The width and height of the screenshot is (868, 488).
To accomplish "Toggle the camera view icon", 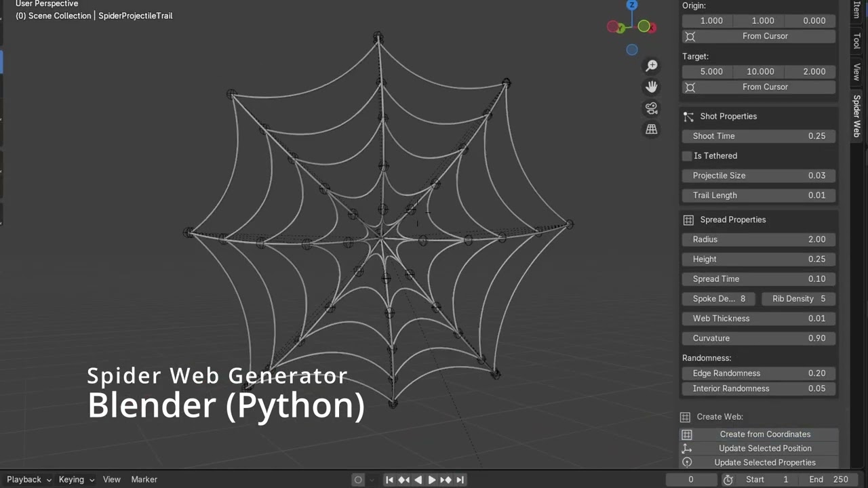I will pyautogui.click(x=652, y=108).
